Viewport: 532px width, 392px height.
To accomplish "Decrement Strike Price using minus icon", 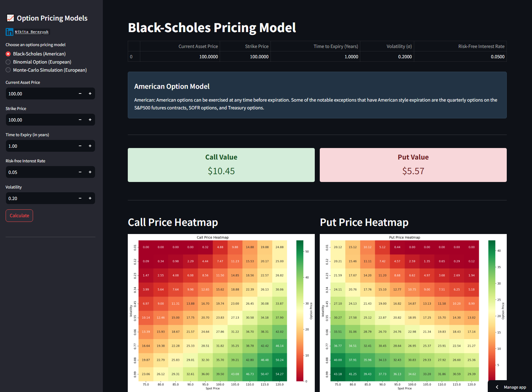I will (80, 120).
